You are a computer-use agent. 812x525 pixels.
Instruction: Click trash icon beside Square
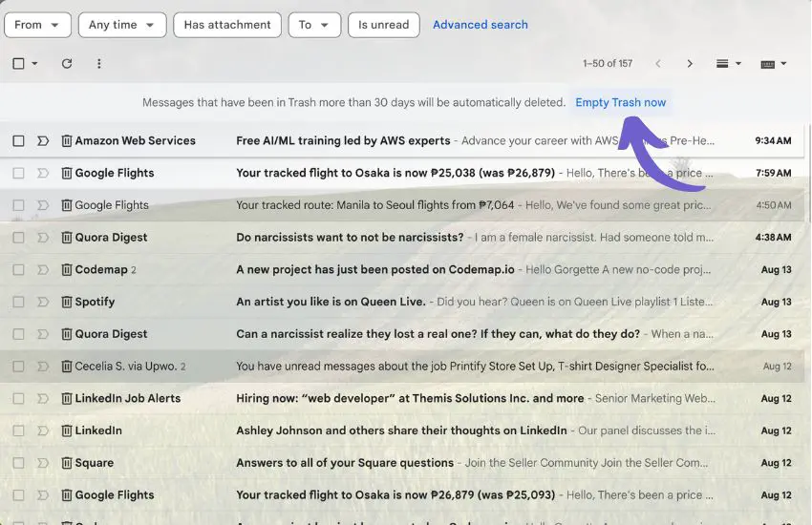(x=67, y=463)
